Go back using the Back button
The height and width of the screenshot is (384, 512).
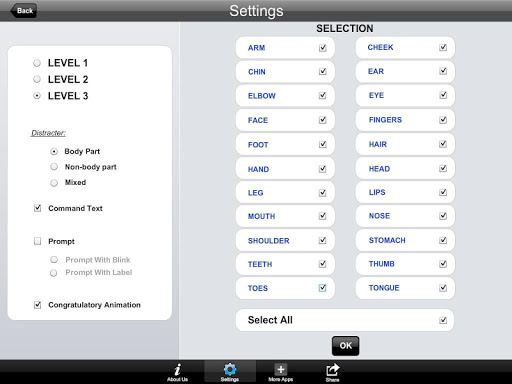click(24, 11)
